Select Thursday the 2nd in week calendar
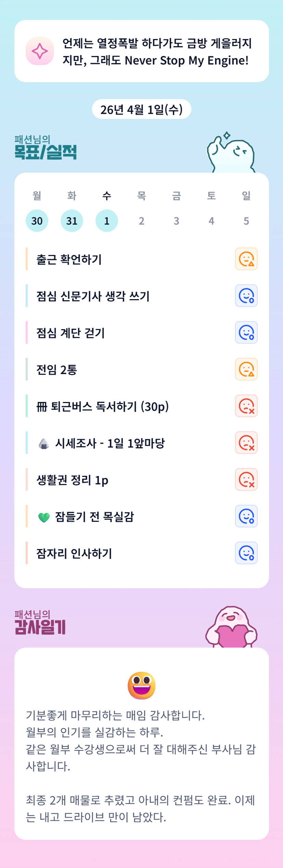This screenshot has height=868, width=283. pos(142,221)
